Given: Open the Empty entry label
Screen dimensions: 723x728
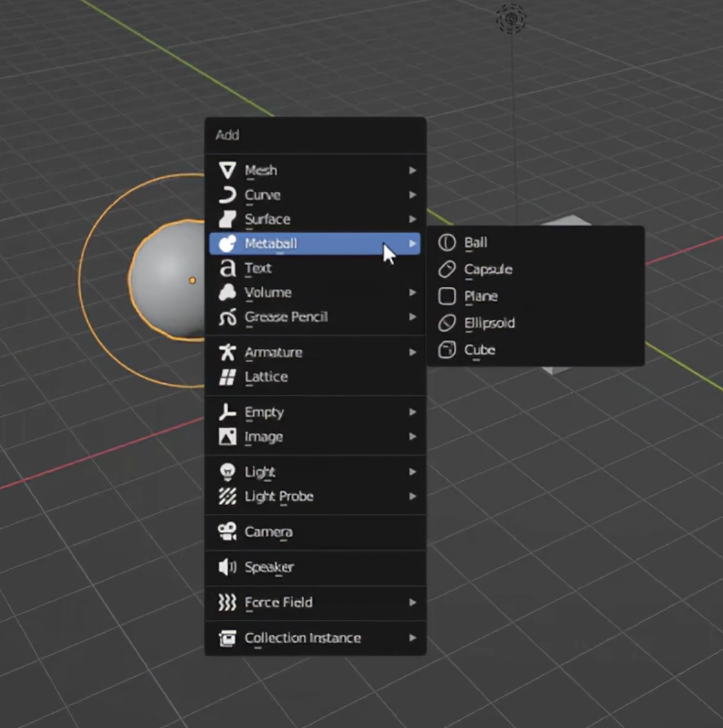Looking at the screenshot, I should pyautogui.click(x=264, y=413).
